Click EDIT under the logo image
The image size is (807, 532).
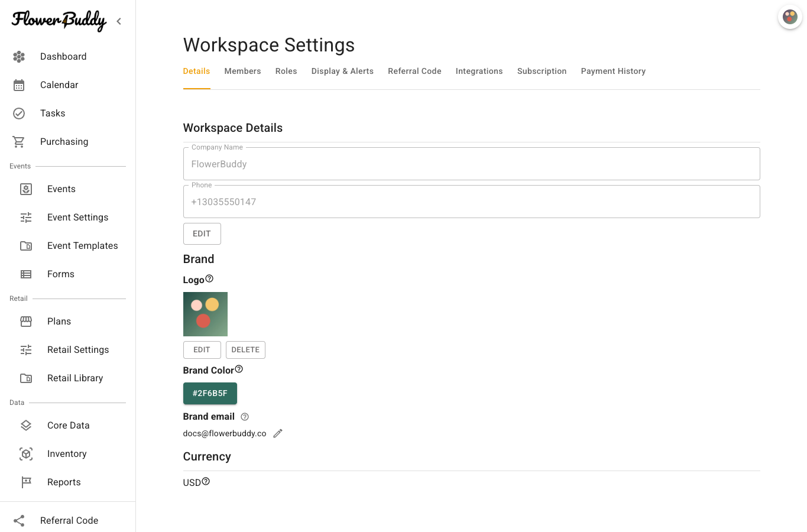[202, 350]
